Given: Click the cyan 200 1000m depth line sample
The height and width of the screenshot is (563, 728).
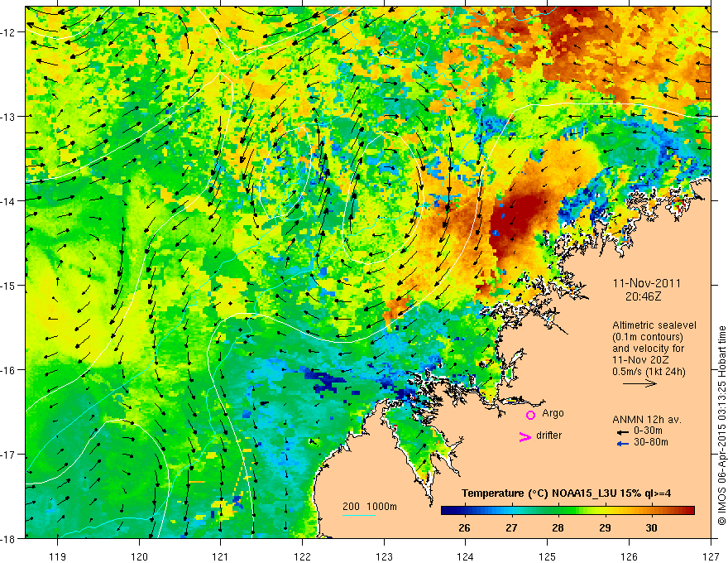Looking at the screenshot, I should [358, 515].
